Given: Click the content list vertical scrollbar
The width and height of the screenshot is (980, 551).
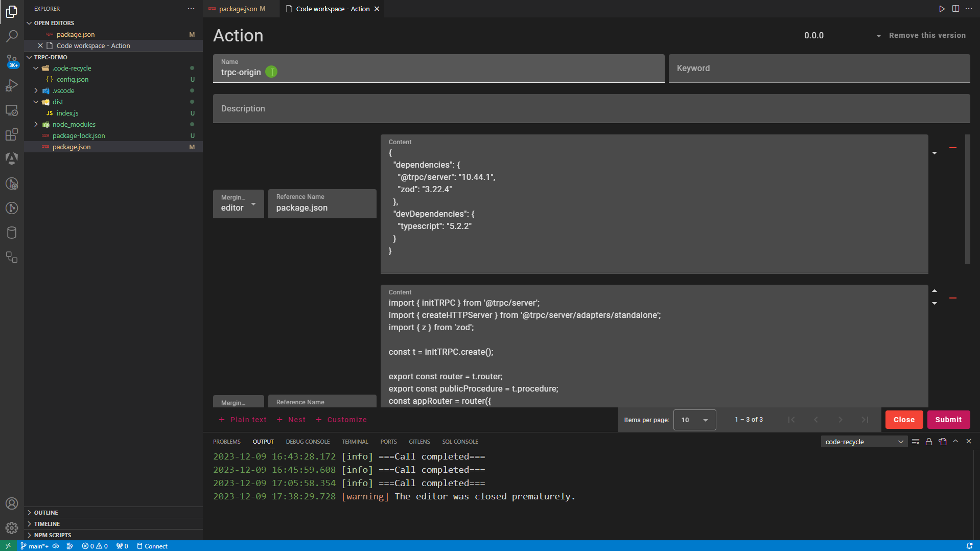Looking at the screenshot, I should pos(967,199).
